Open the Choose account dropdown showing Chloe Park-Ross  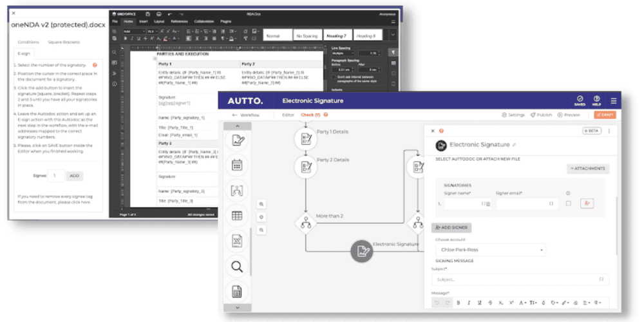click(x=490, y=250)
